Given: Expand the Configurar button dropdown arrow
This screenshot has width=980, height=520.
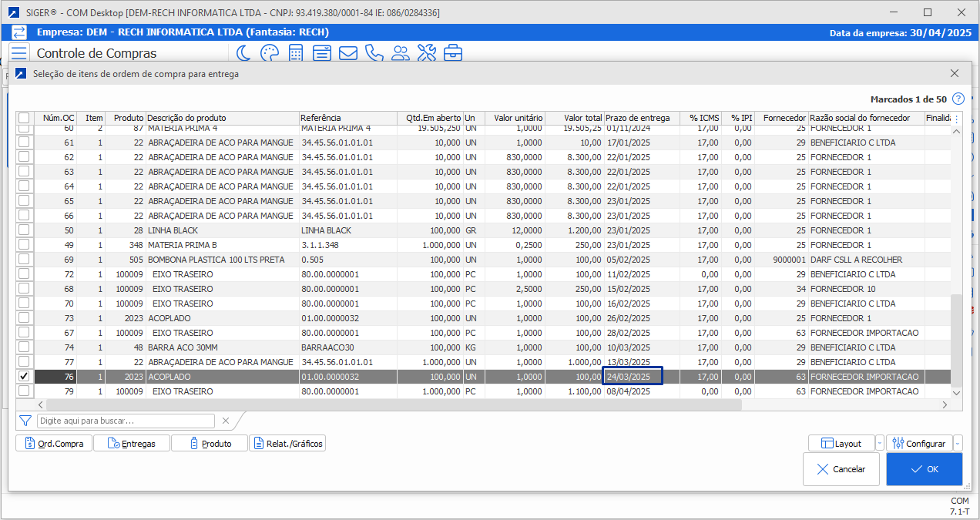Looking at the screenshot, I should click(x=958, y=444).
